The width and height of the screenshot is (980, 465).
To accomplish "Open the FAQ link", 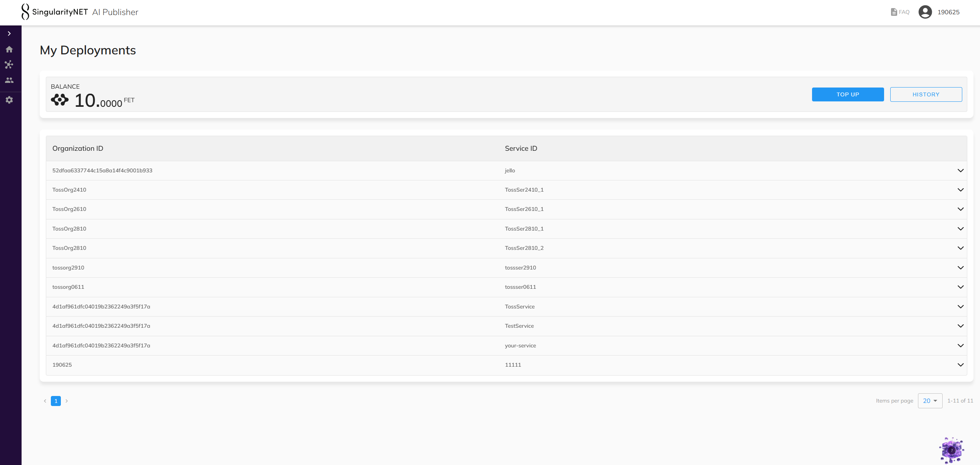I will coord(903,12).
